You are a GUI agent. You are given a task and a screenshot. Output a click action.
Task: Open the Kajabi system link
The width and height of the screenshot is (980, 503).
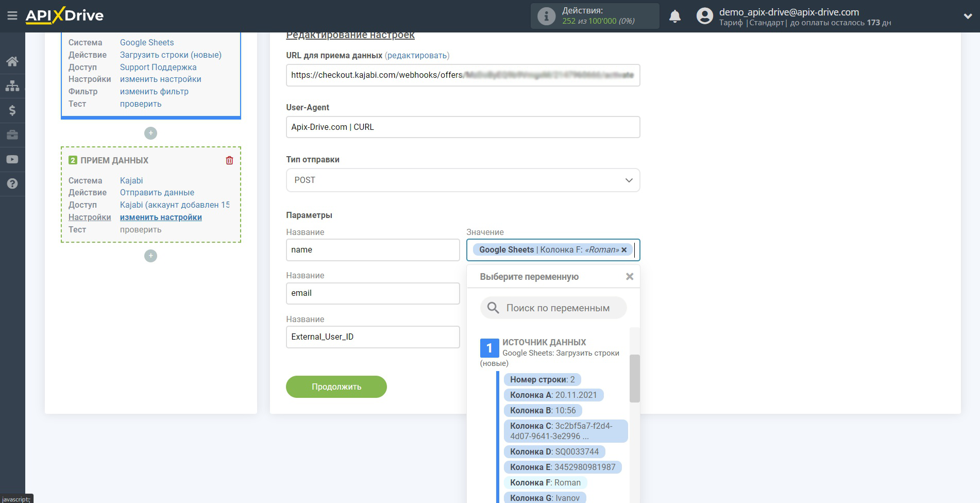131,180
